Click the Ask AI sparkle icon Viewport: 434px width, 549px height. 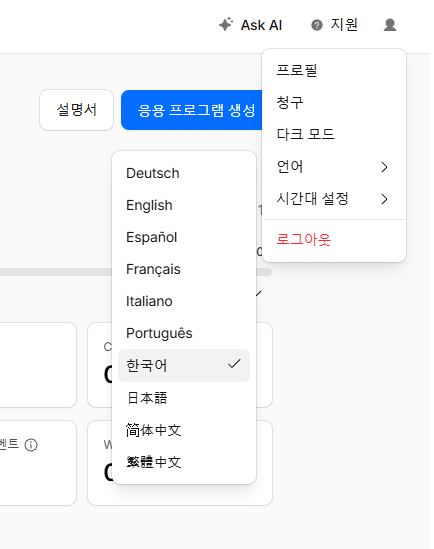pyautogui.click(x=226, y=25)
